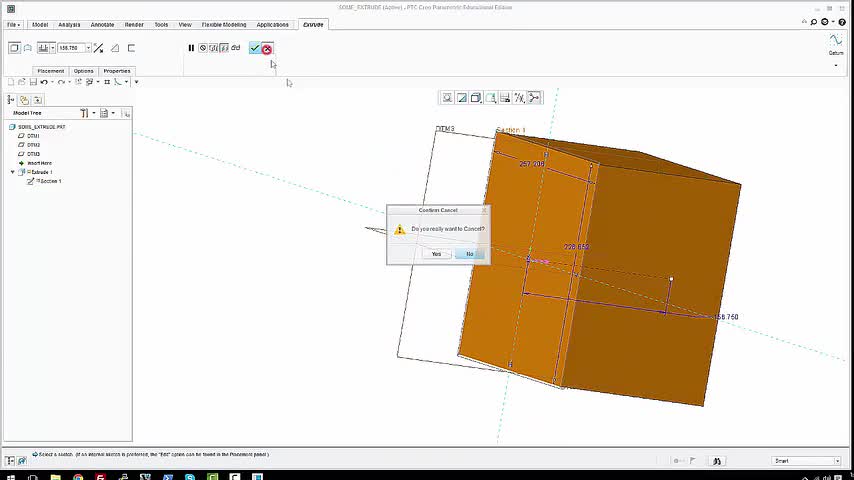Close the Confirm Cancel dialog
The image size is (854, 480).
484,210
